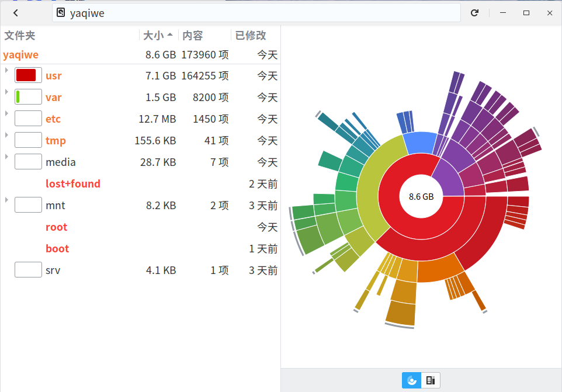Click the 7.1 GB size value
Image resolution: width=562 pixels, height=392 pixels.
161,76
